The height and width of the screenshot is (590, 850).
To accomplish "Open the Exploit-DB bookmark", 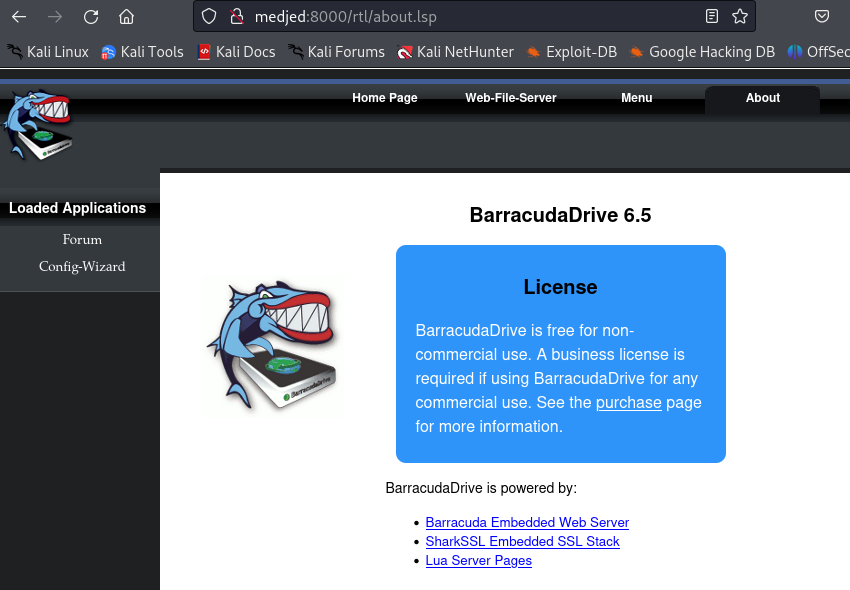I will (571, 52).
